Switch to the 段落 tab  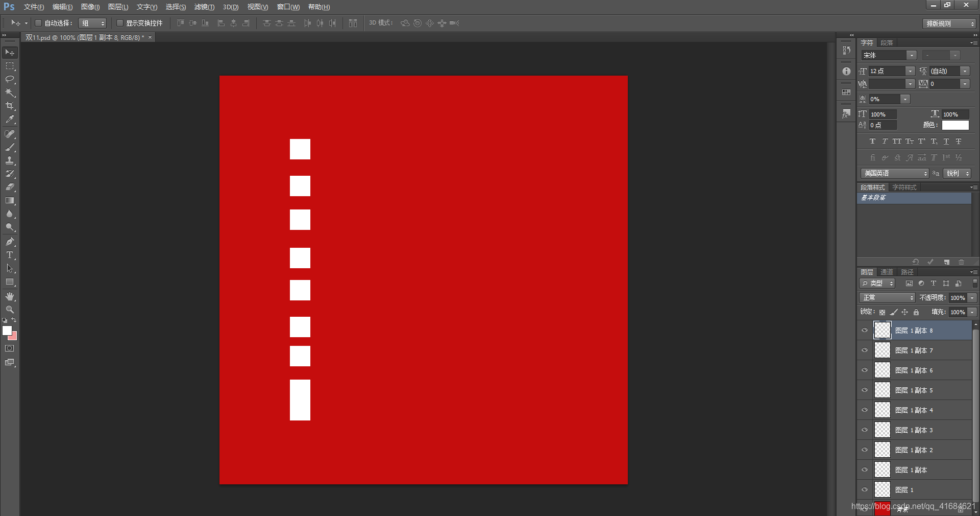(x=887, y=43)
